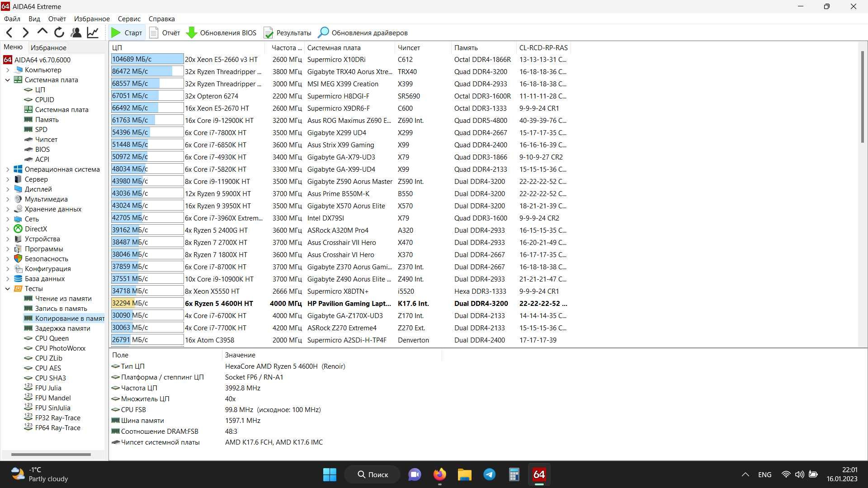Open the CPU ZLib test
868x488 pixels.
tap(43, 358)
